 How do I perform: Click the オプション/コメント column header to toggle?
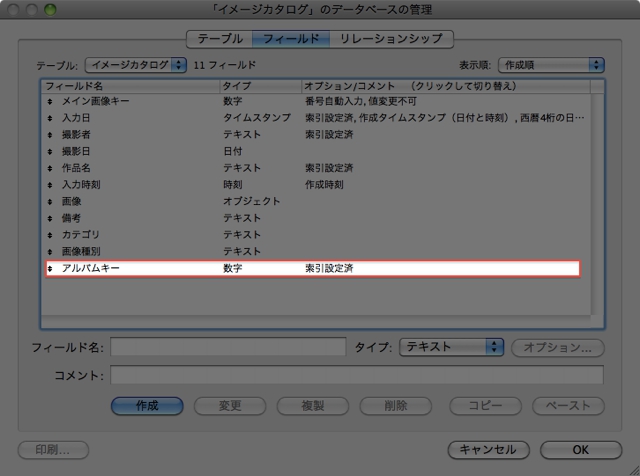446,86
